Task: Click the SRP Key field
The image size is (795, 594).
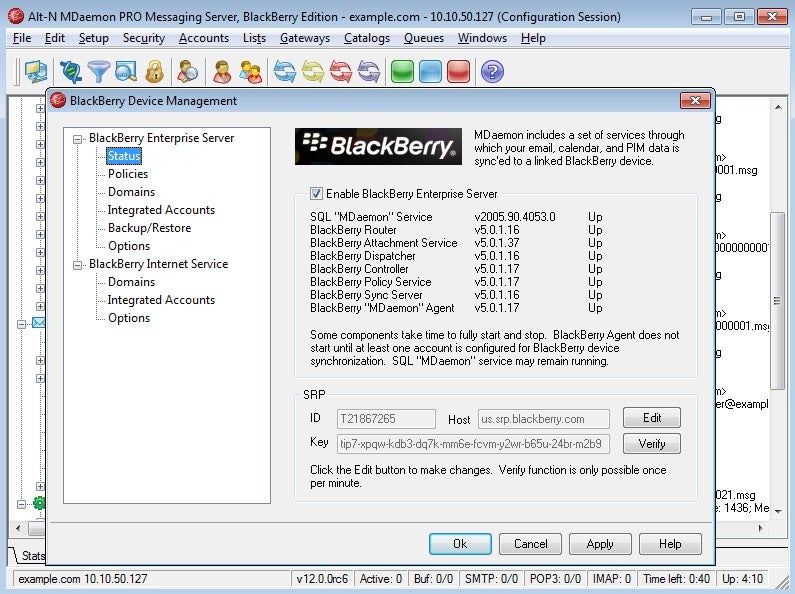Action: pos(473,443)
